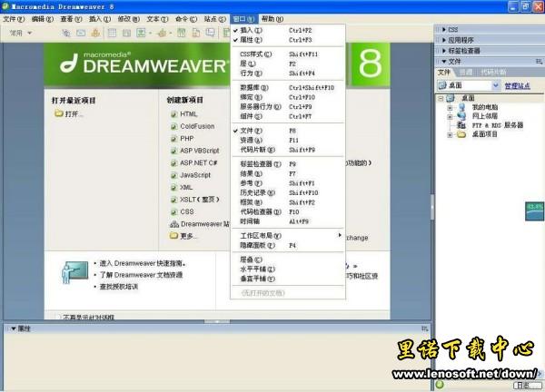Click the Server-Side Include icon in the Insert bar
545x392 pixels.
click(x=196, y=33)
